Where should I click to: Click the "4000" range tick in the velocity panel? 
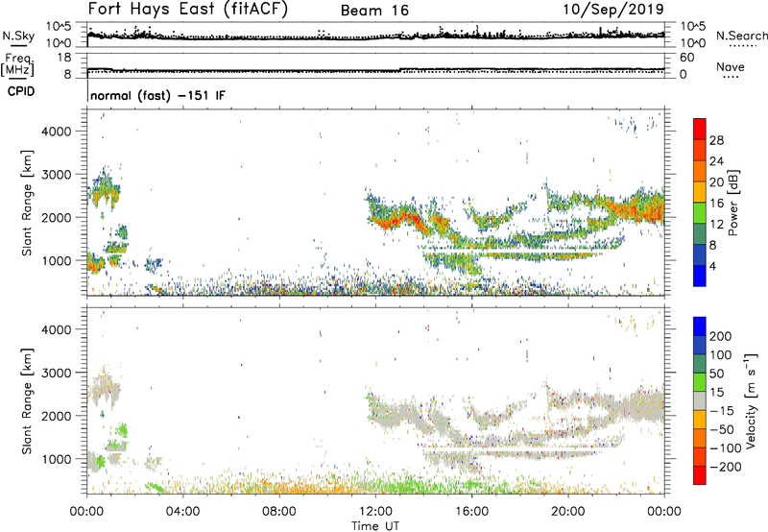[x=57, y=329]
